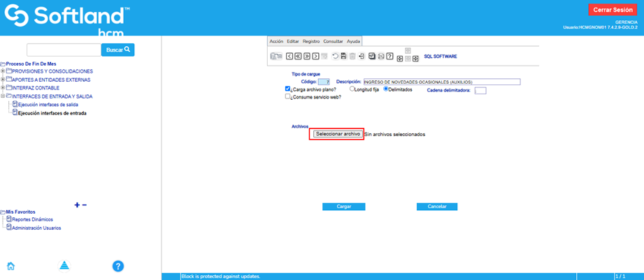Click the question mark toolbar icon
644x280 pixels.
coord(389,56)
